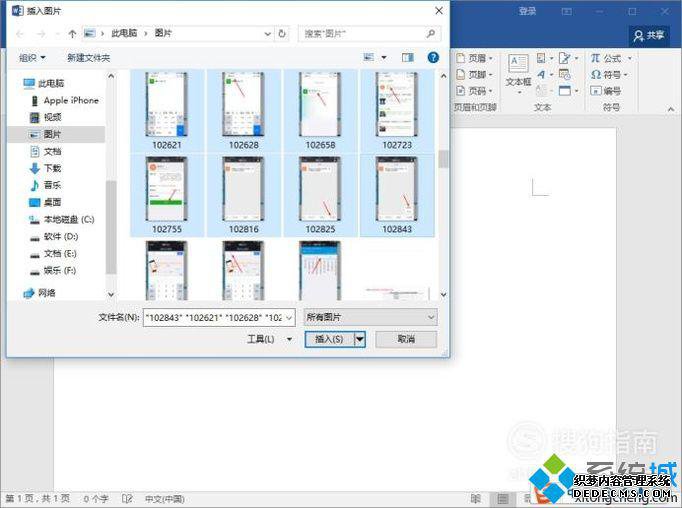Refresh the folder address bar
Screen dimensions: 682x508
click(x=282, y=33)
